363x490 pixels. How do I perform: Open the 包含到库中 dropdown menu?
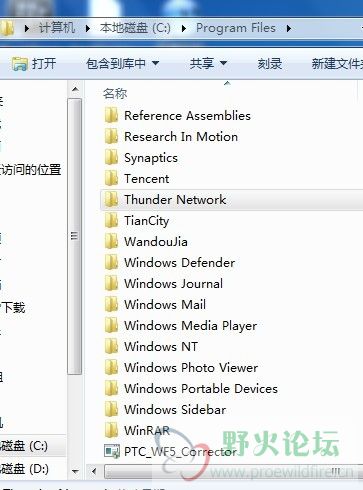click(x=122, y=63)
